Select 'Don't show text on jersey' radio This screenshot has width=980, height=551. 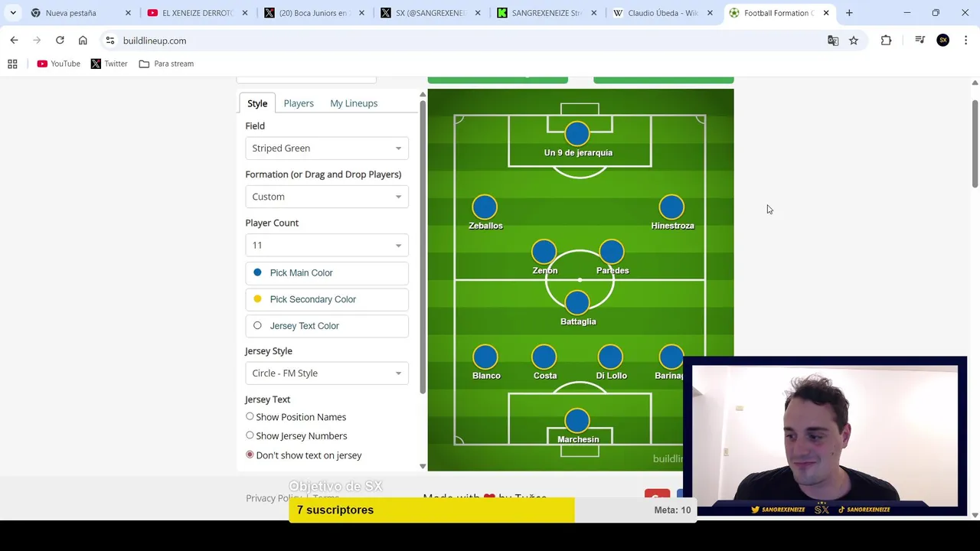click(x=250, y=455)
